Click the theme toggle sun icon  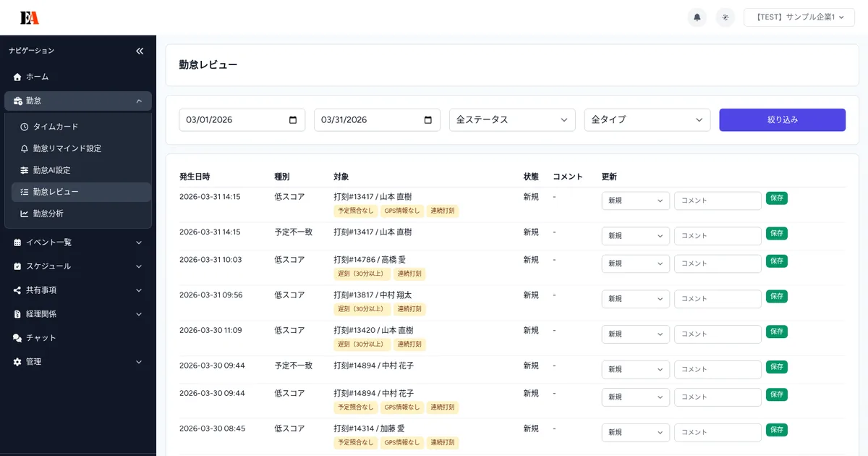[725, 17]
